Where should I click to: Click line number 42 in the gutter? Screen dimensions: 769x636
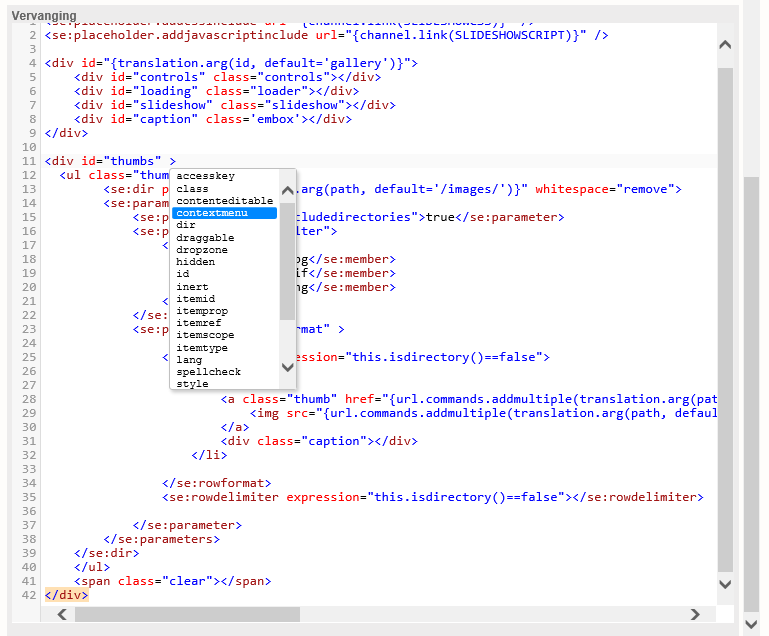click(28, 595)
